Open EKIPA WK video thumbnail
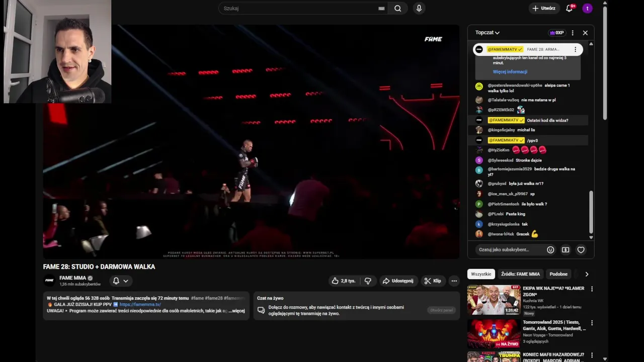 point(494,300)
